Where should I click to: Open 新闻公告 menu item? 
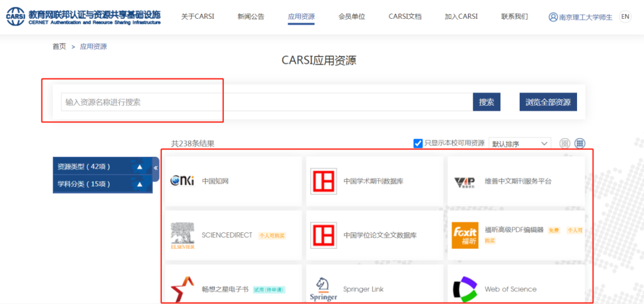coord(251,17)
